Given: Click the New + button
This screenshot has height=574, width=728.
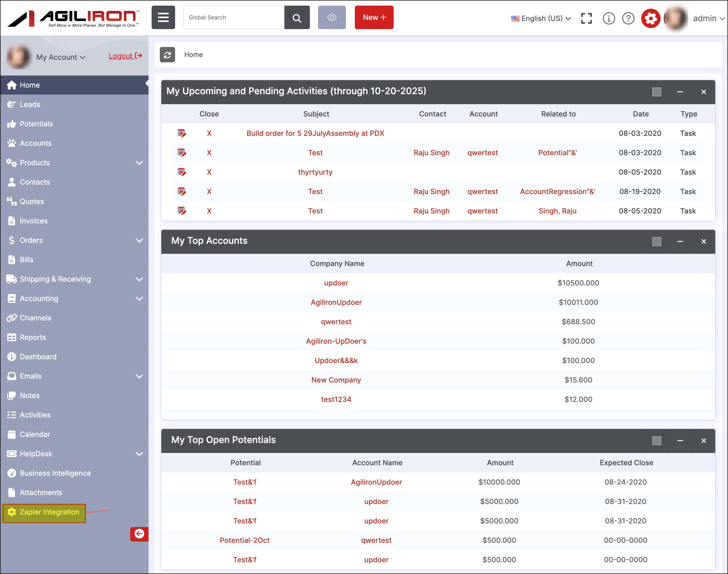Looking at the screenshot, I should 374,17.
